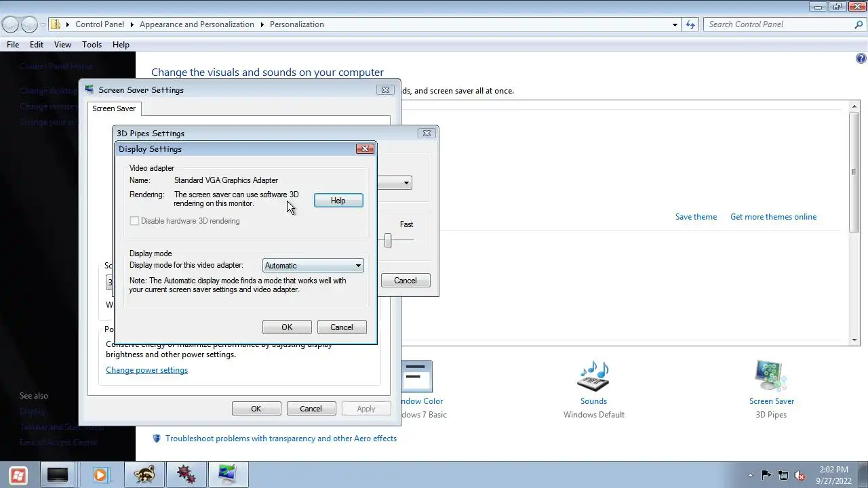Click OK in Screen Saver Settings
This screenshot has height=488, width=868.
click(256, 409)
